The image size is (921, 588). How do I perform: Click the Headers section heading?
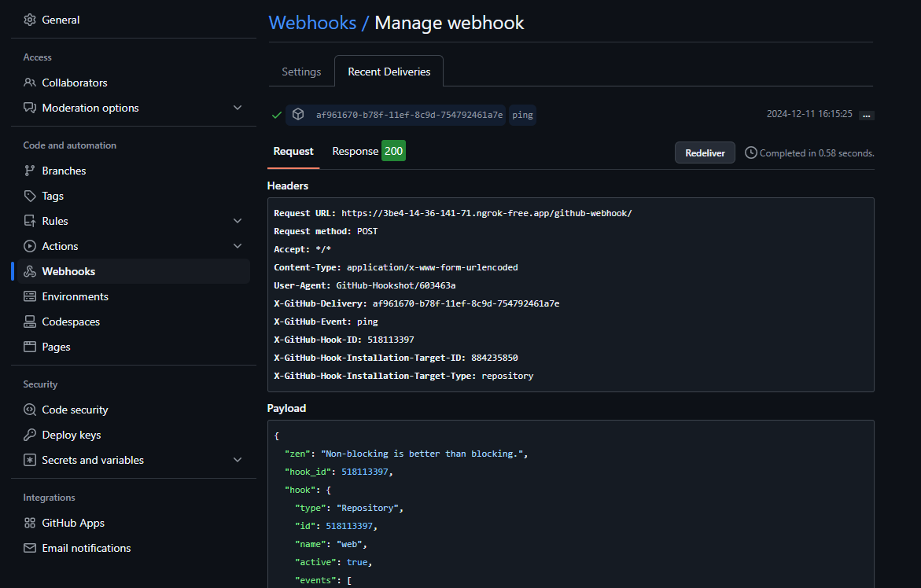(x=288, y=186)
